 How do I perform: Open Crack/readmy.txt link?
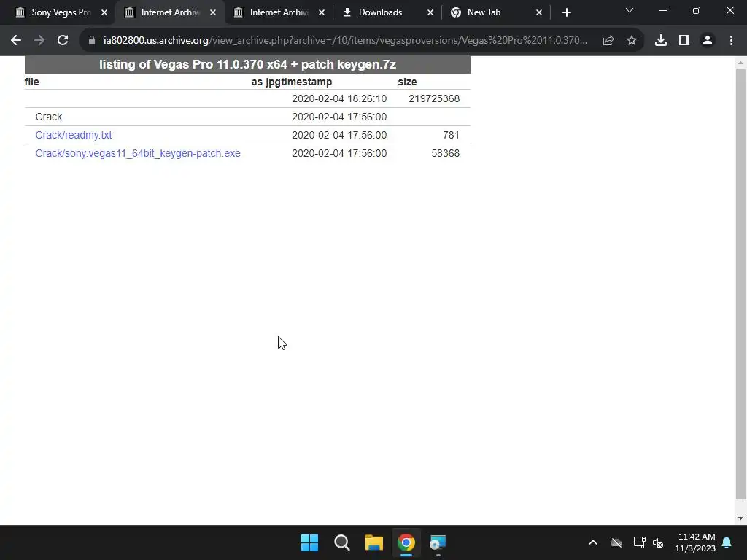[x=74, y=135]
